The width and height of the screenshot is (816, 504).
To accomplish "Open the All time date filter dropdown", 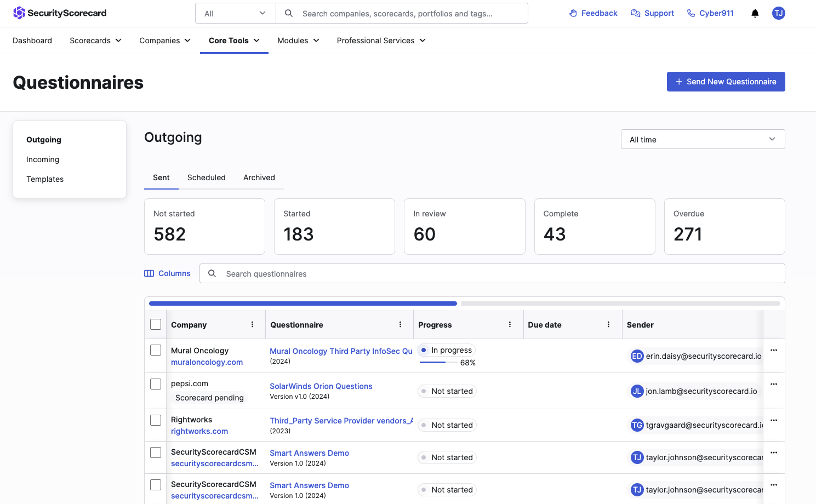I will [703, 139].
